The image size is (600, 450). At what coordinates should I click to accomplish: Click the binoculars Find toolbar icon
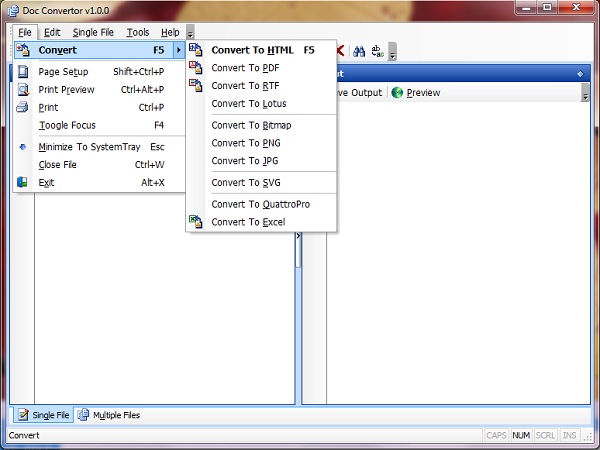click(359, 51)
